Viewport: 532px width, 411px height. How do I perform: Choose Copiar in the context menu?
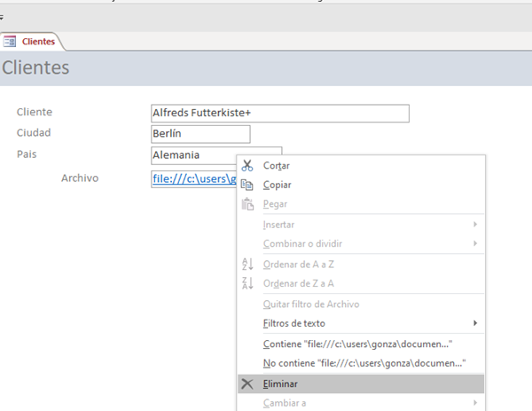[x=277, y=185]
